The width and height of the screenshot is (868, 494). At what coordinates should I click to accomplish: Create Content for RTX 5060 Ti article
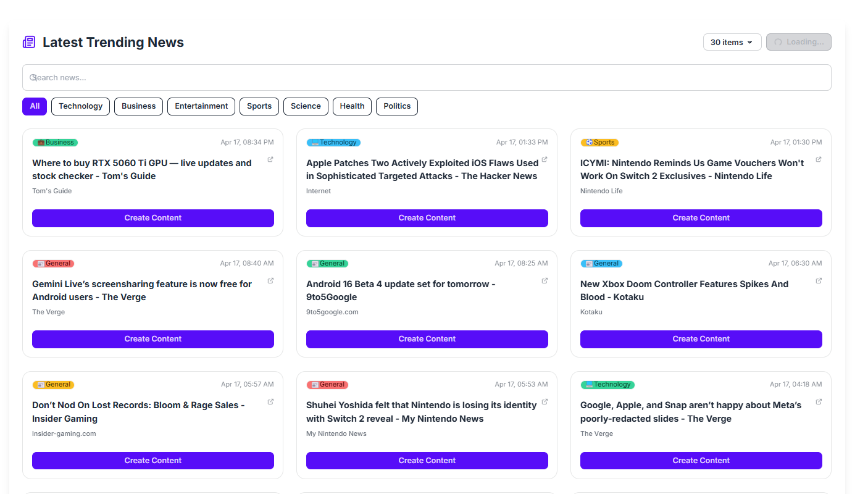point(153,218)
